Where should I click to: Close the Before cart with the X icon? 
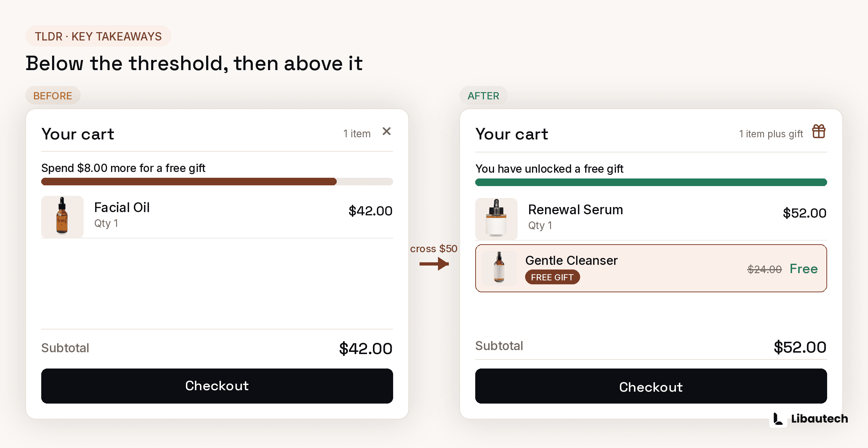(x=387, y=132)
